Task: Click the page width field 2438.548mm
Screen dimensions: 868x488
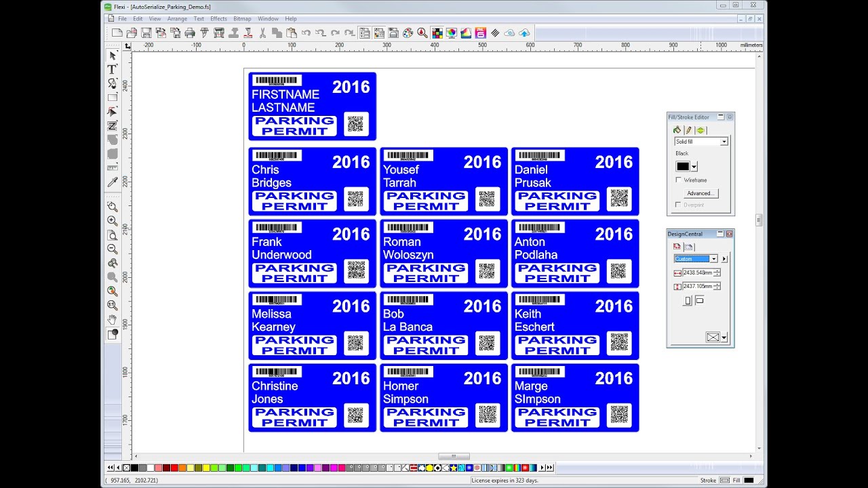Action: click(698, 272)
